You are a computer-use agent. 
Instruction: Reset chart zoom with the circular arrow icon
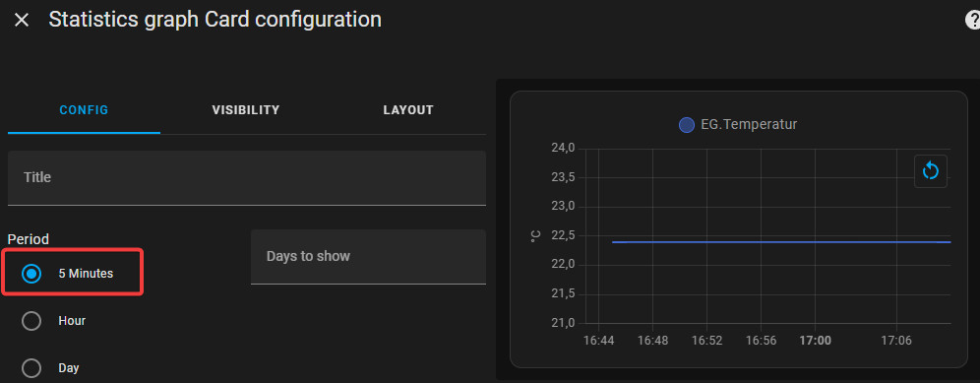(x=931, y=171)
